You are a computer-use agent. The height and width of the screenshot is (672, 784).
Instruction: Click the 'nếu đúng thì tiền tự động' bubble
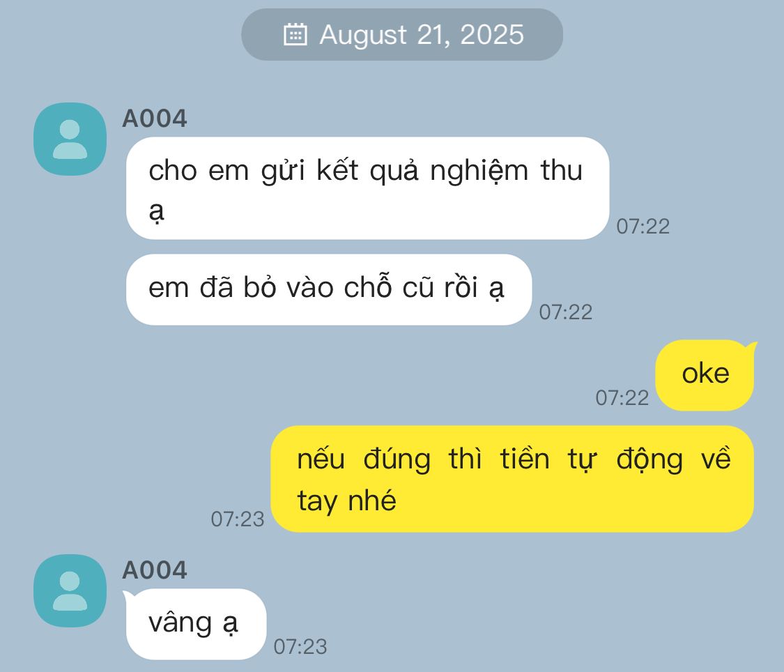pyautogui.click(x=512, y=479)
